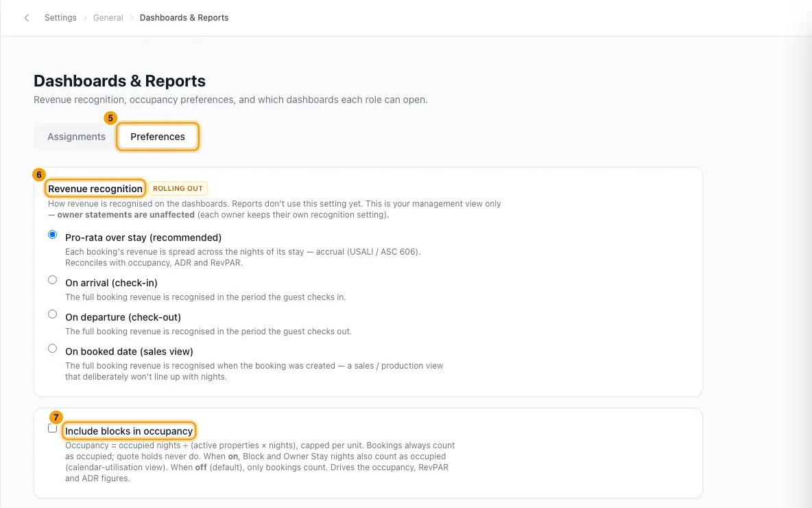Click the Dashboards & Reports page title
Viewport: 812px width, 508px height.
pos(119,81)
